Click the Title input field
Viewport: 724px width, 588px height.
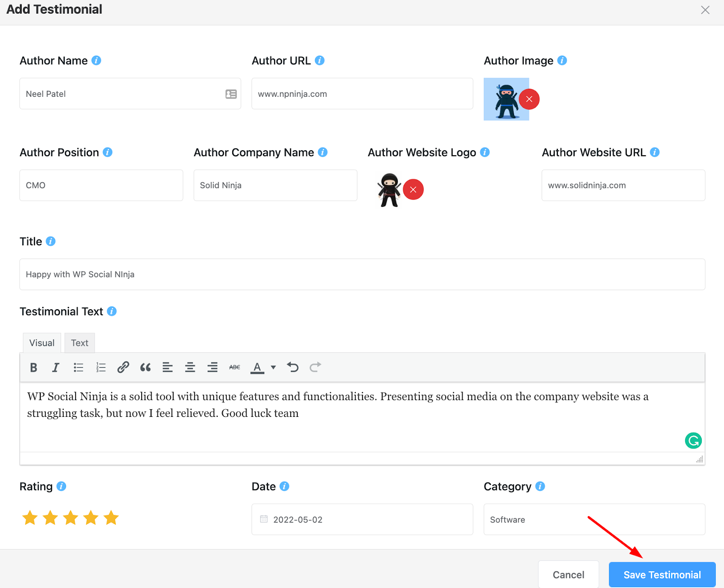click(362, 274)
